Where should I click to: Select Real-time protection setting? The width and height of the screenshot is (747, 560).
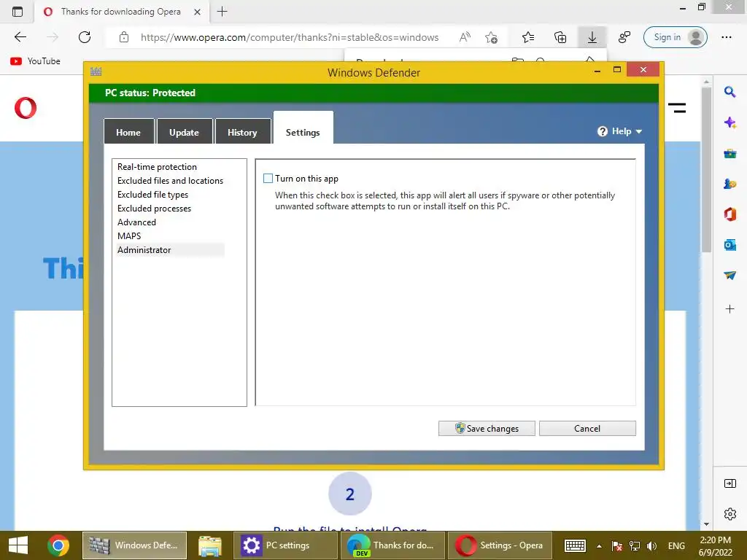coord(158,167)
